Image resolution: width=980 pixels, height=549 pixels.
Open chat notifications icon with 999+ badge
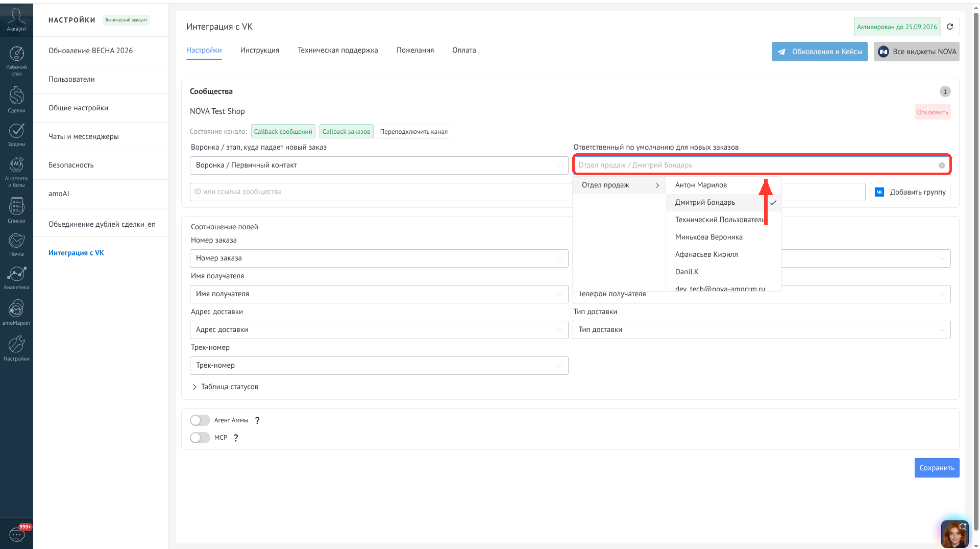point(17,534)
